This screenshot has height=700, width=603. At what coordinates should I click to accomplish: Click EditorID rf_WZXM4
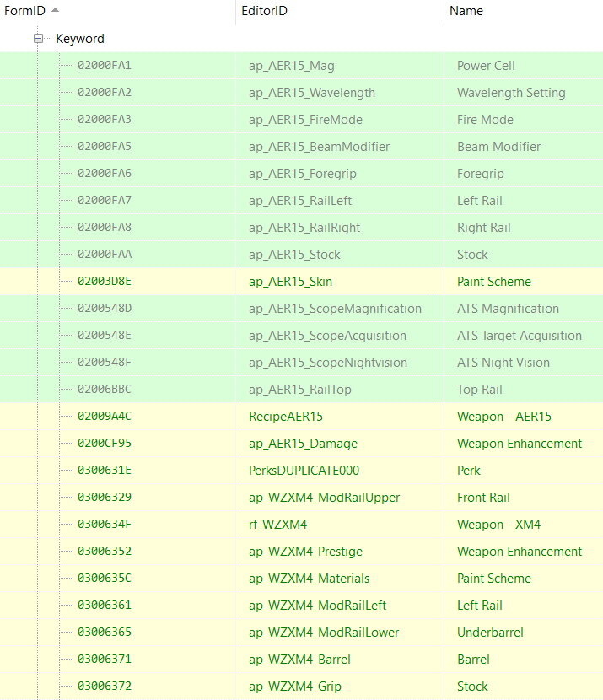277,525
